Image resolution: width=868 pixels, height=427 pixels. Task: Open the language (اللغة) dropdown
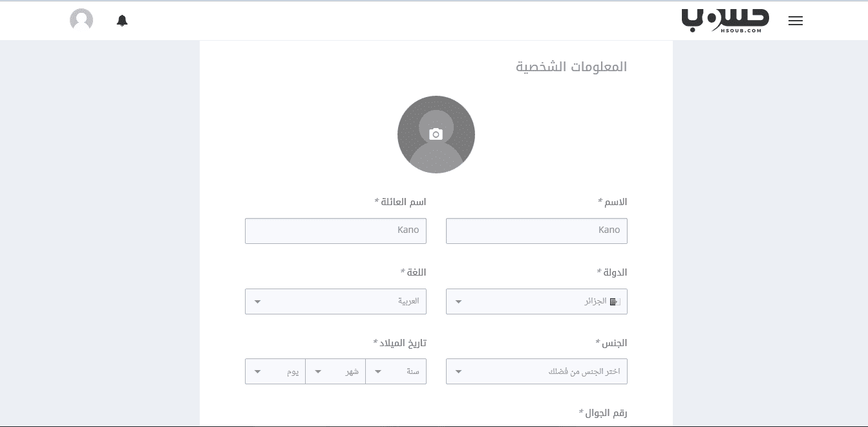coord(335,301)
